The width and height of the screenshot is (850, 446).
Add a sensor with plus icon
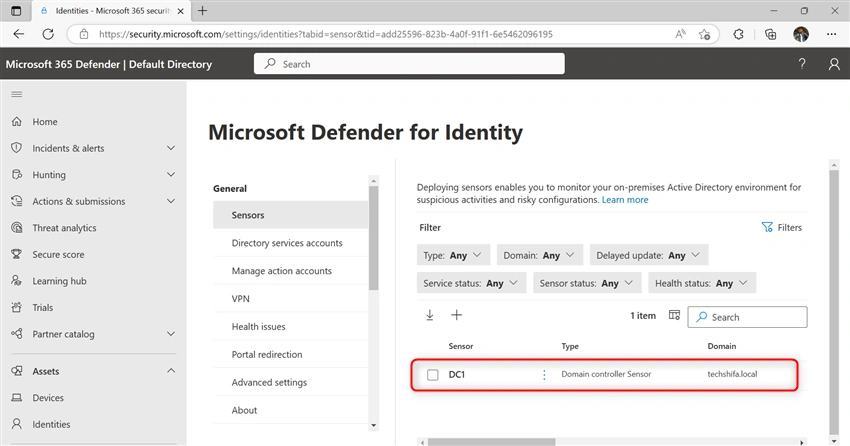click(456, 315)
